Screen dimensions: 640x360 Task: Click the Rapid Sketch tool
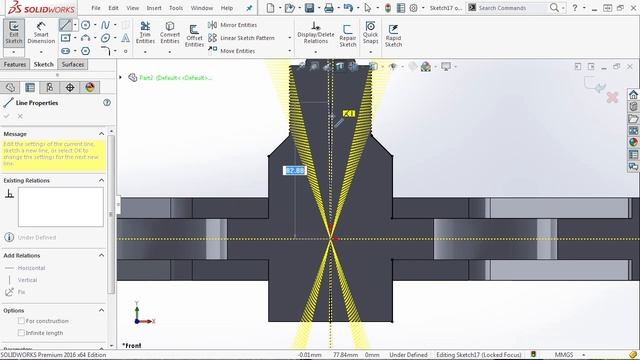click(x=393, y=36)
